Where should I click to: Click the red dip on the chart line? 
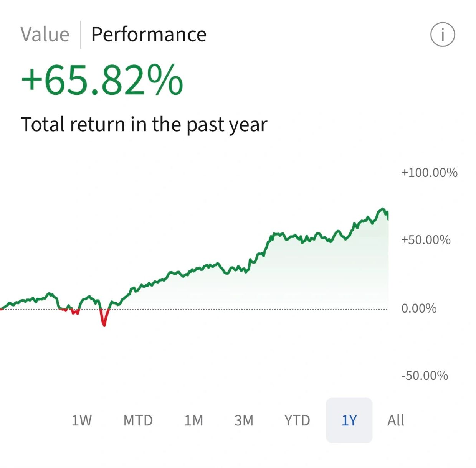104,321
